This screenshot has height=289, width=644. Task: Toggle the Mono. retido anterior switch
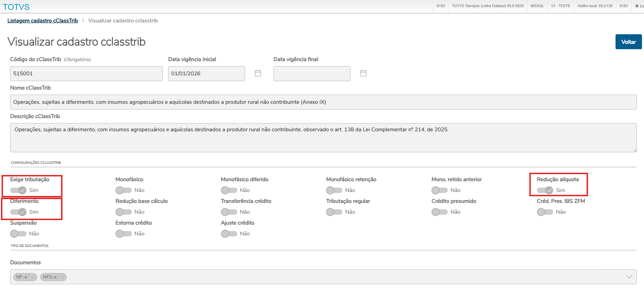(x=440, y=190)
